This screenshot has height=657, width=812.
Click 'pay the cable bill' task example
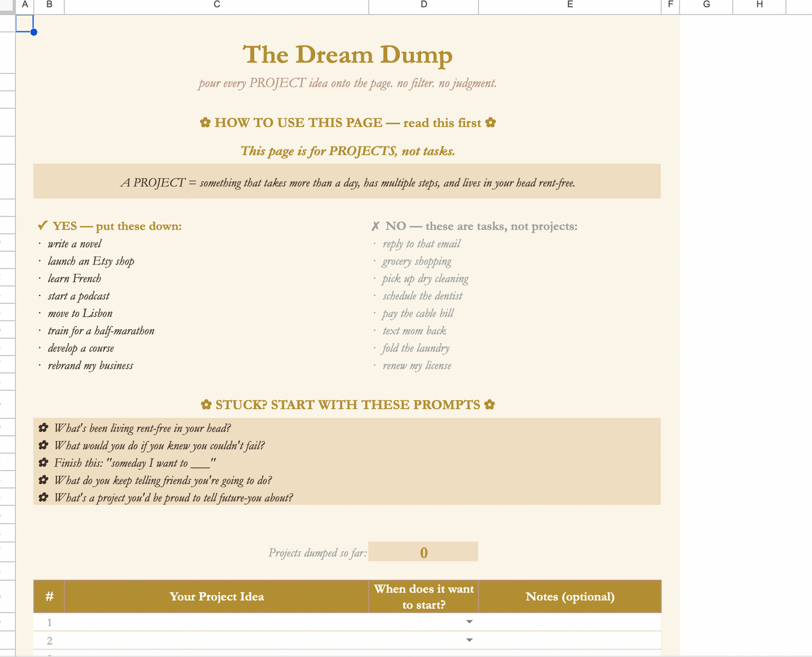tap(418, 313)
